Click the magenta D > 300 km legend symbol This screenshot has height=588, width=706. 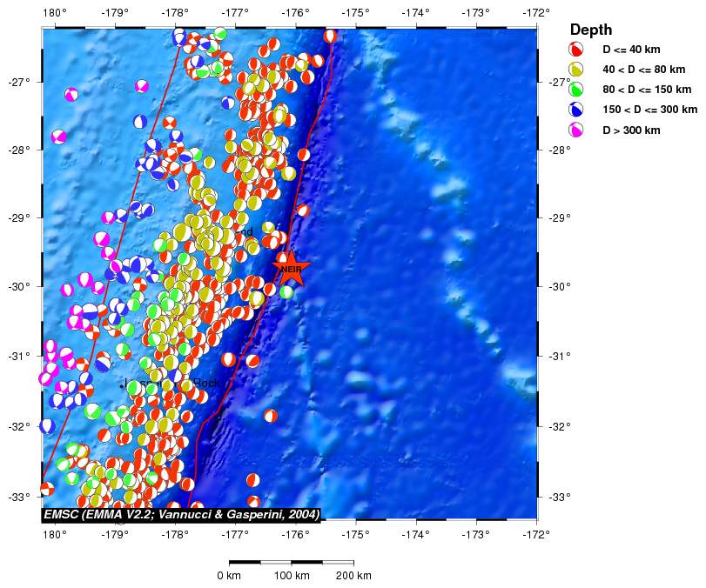coord(575,130)
